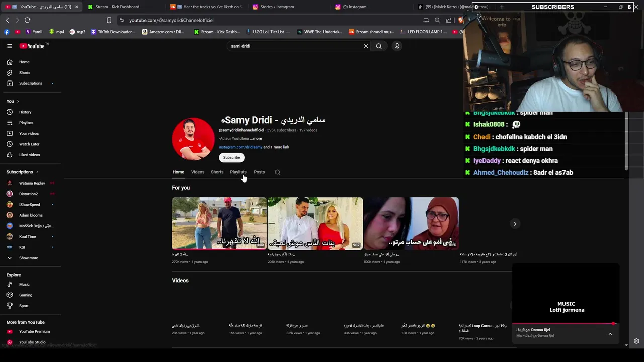Open the settings gear icon at bottom right
This screenshot has width=644, height=362.
click(636, 341)
